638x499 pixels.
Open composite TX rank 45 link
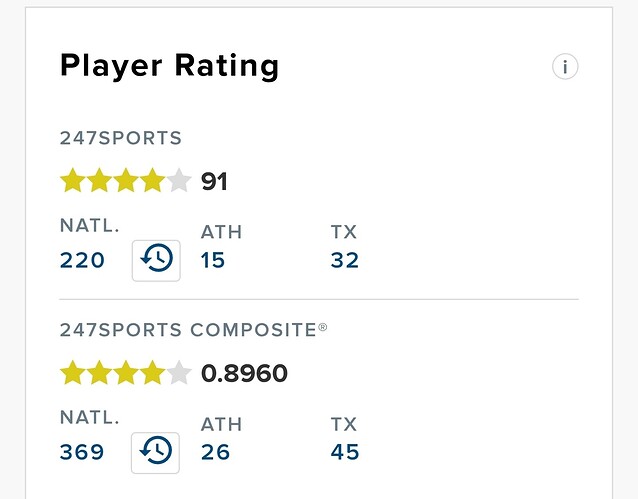tap(345, 452)
